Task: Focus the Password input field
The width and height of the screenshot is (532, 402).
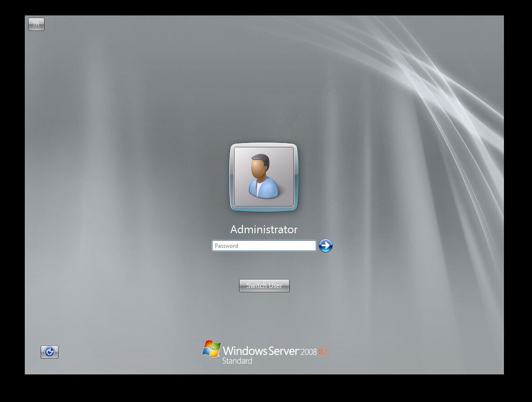Action: 264,246
